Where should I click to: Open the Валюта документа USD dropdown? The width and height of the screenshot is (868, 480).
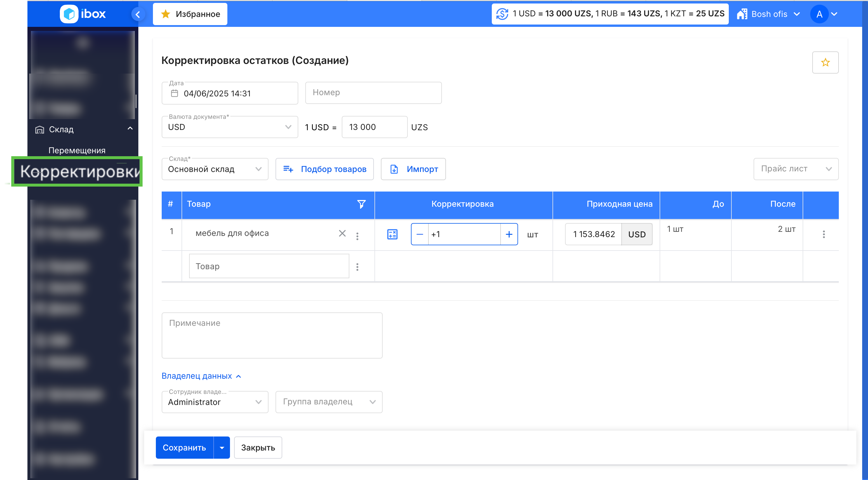click(230, 127)
